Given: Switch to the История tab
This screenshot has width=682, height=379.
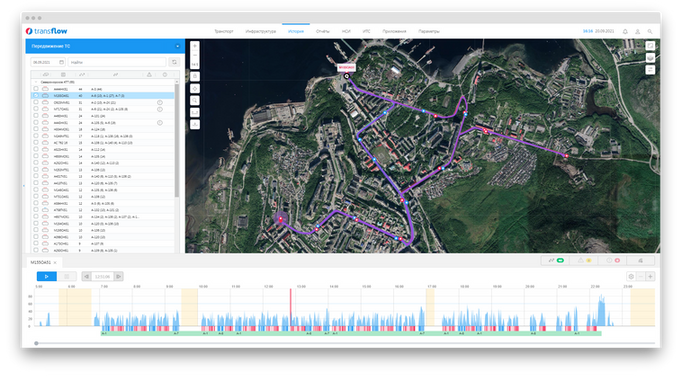Looking at the screenshot, I should coord(296,31).
